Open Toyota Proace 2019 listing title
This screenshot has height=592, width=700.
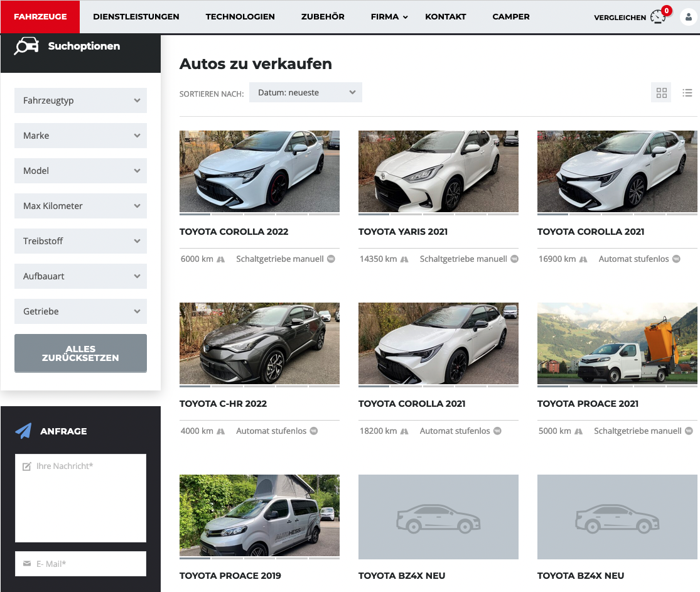[x=230, y=576]
